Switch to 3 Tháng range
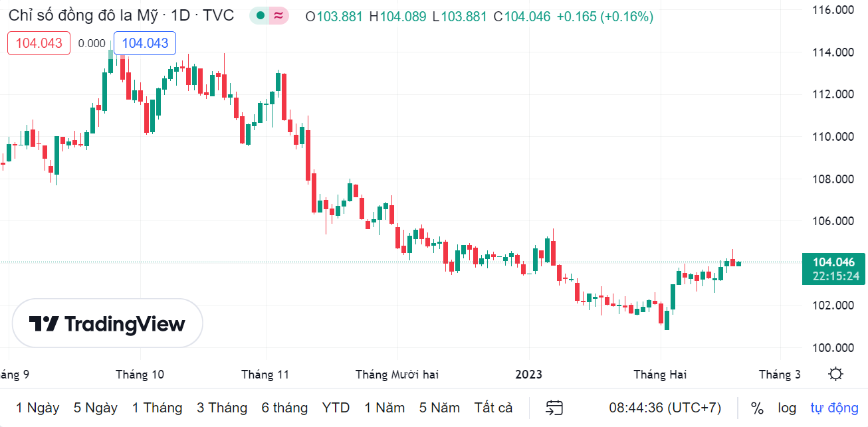Screen dimensions: 868x427 [222, 407]
